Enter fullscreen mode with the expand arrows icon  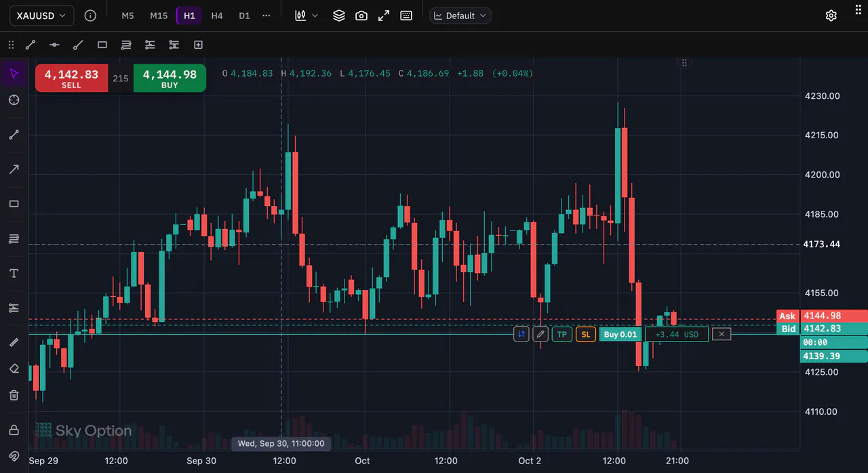coord(384,16)
